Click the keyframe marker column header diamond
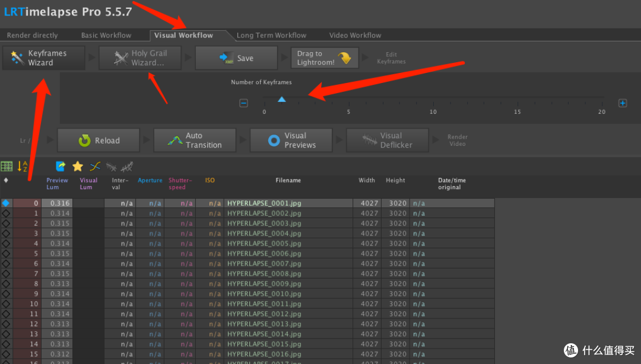The width and height of the screenshot is (641, 364). (6, 180)
